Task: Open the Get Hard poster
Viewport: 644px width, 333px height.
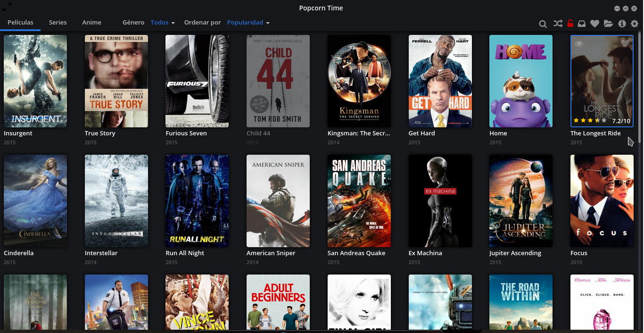Action: point(440,81)
